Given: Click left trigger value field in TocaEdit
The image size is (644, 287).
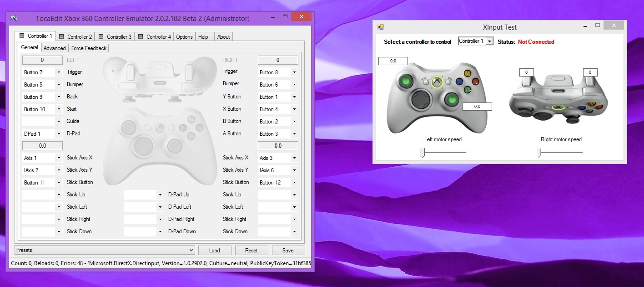Looking at the screenshot, I should pos(42,60).
